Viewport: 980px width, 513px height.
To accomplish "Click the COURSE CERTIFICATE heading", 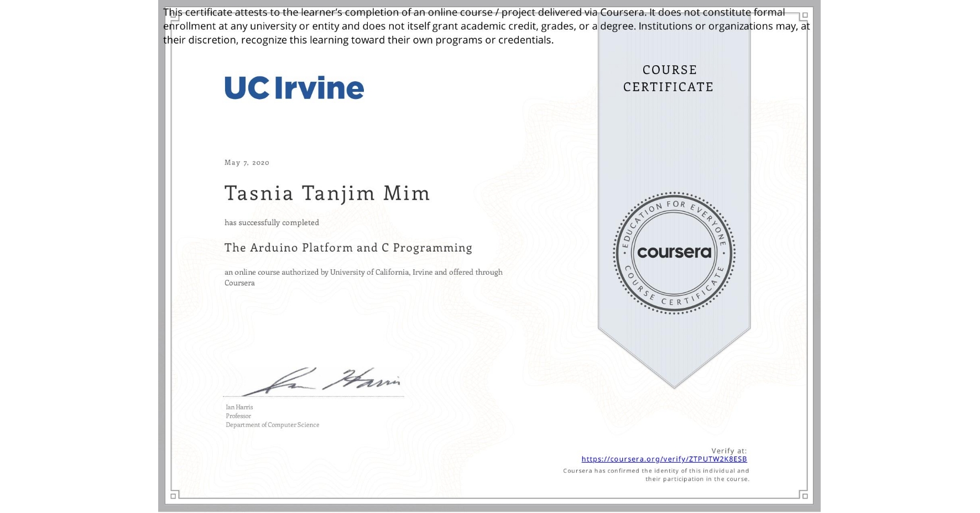I will [669, 78].
